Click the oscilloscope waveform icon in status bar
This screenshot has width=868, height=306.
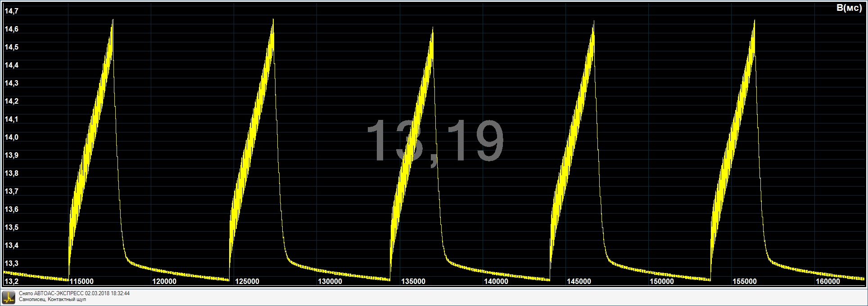9,297
